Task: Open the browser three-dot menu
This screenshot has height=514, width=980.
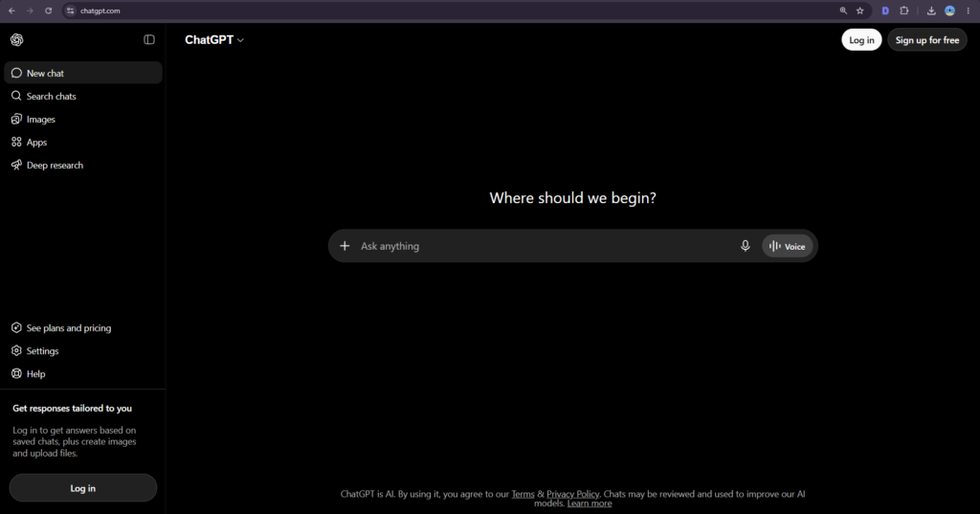Action: point(969,11)
